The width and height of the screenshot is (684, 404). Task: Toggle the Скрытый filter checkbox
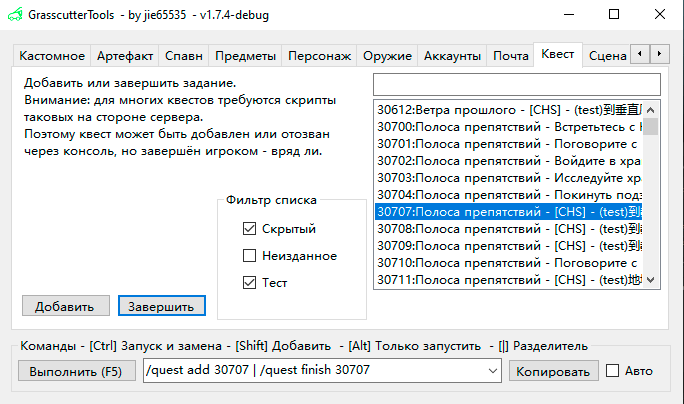pos(250,229)
